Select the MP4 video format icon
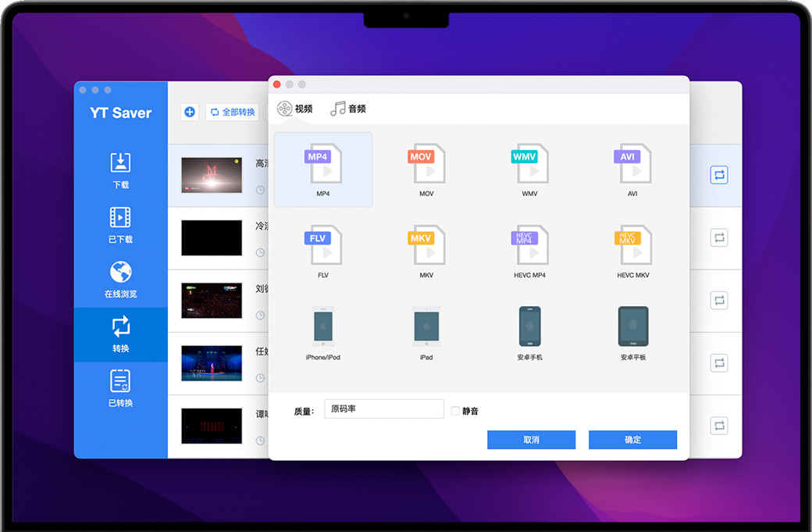The height and width of the screenshot is (532, 812). pyautogui.click(x=322, y=164)
